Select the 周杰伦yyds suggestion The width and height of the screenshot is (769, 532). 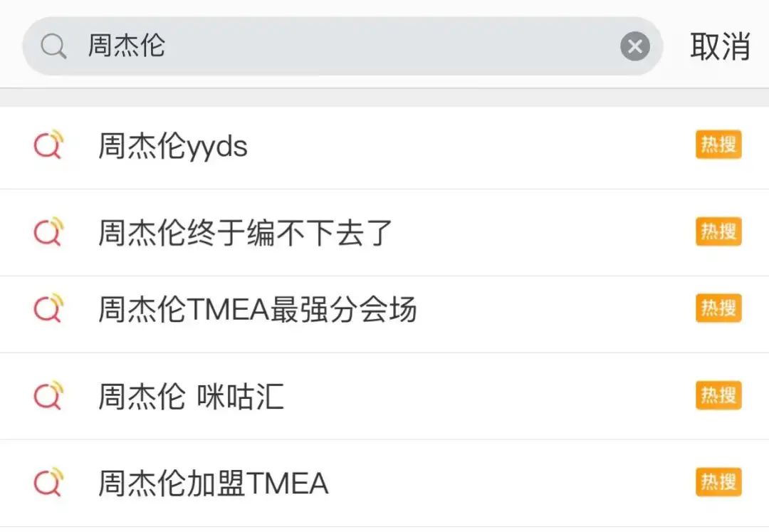tap(173, 147)
